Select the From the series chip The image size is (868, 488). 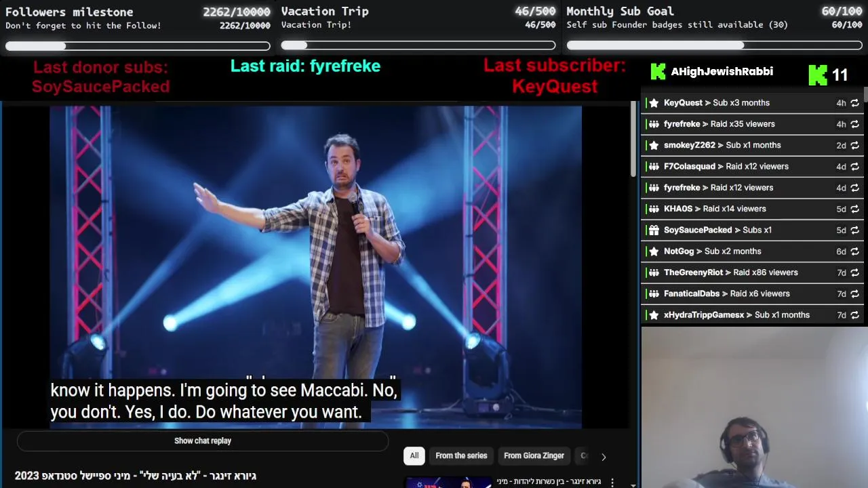point(461,456)
